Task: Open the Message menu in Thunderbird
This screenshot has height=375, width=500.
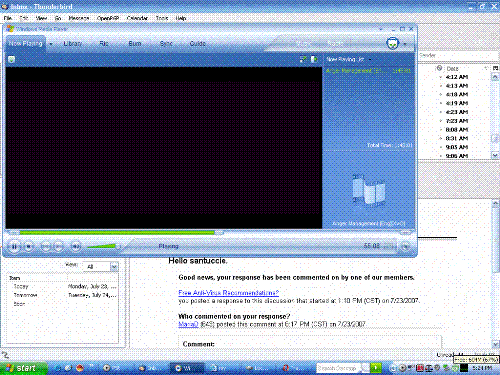Action: point(79,18)
